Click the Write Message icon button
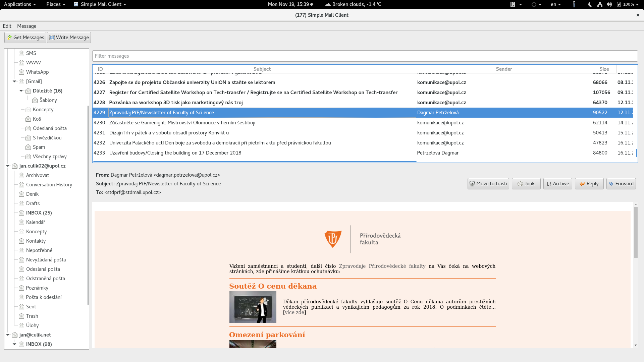 pos(69,37)
